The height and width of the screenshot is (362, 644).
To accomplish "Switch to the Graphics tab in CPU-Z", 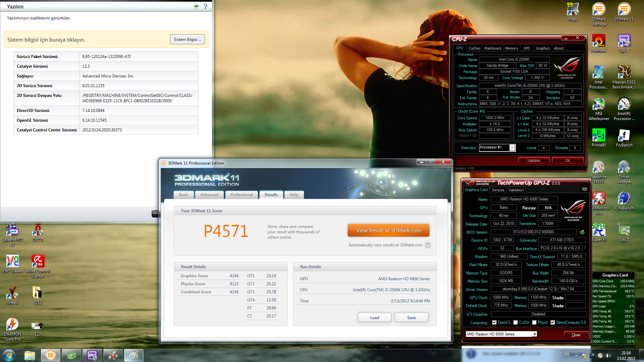I will point(543,48).
